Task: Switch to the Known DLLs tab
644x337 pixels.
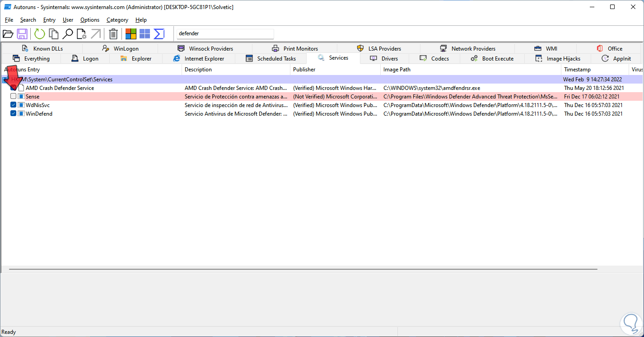Action: pyautogui.click(x=42, y=48)
